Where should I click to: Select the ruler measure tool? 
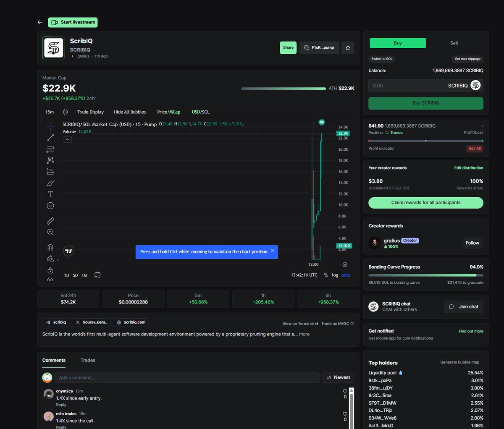[x=50, y=221]
